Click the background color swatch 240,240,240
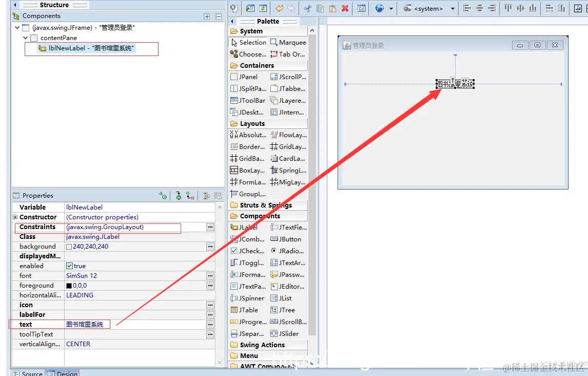The height and width of the screenshot is (376, 588). pyautogui.click(x=69, y=247)
